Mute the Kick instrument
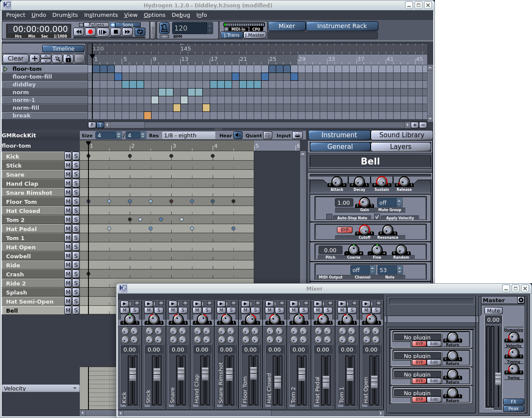This screenshot has width=532, height=418. [x=68, y=156]
